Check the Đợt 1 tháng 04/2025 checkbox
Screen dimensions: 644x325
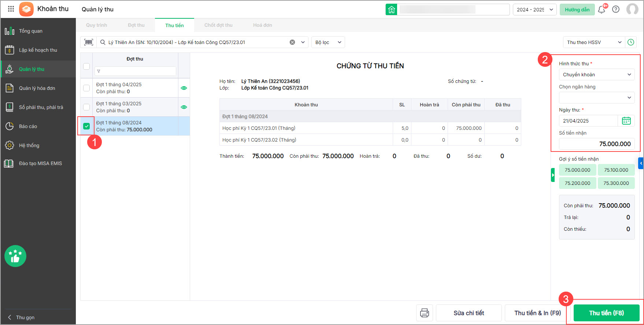click(86, 88)
